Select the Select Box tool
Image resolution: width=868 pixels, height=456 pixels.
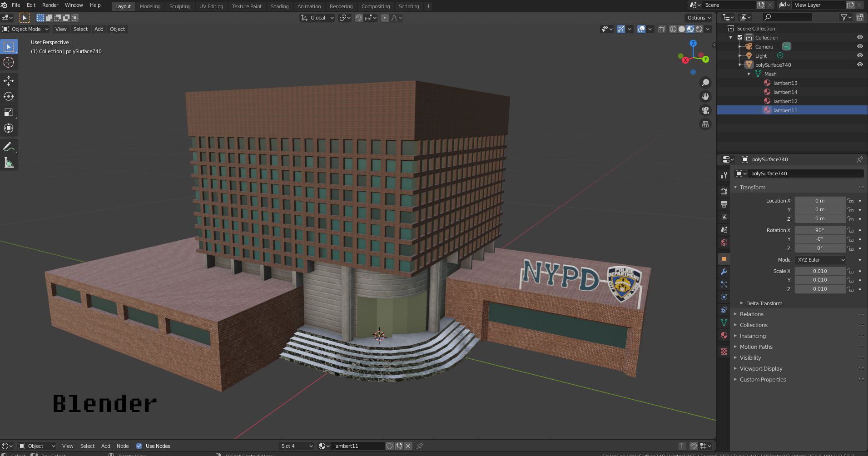9,47
